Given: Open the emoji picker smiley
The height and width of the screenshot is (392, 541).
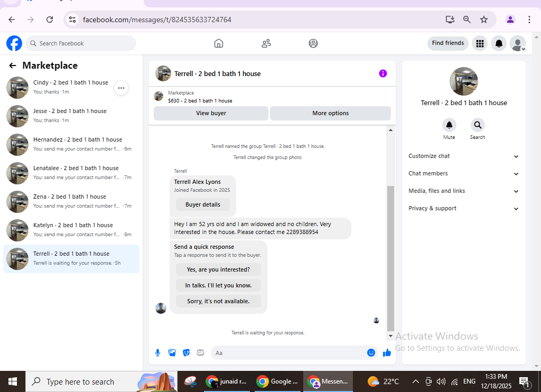Looking at the screenshot, I should point(371,353).
